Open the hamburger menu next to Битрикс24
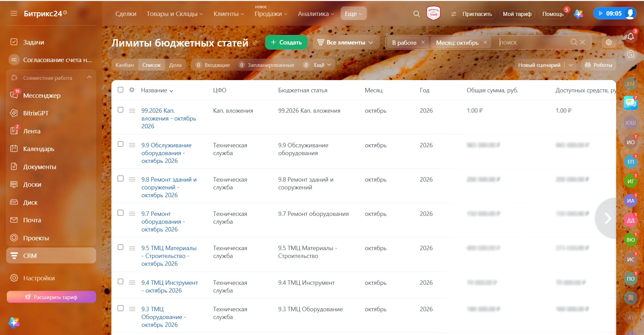Screen dimensions: 644x335 point(14,14)
